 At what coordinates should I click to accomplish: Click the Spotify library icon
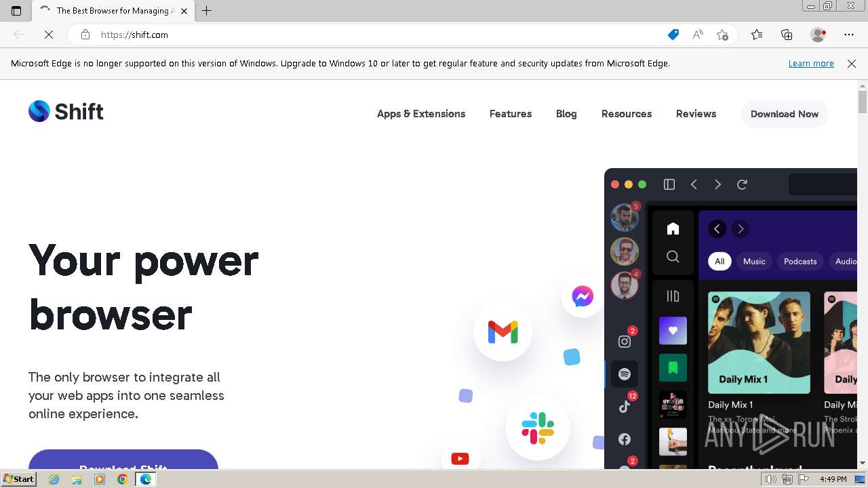tap(673, 296)
